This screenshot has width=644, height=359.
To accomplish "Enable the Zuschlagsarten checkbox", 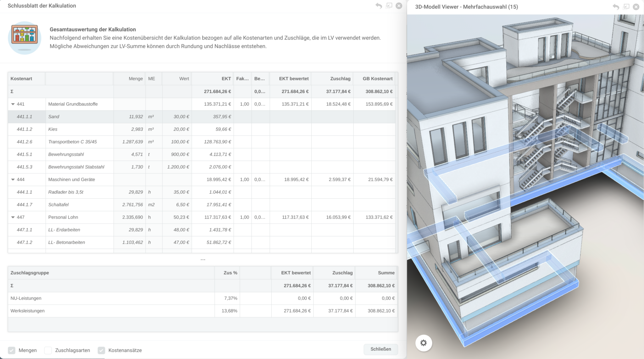I will pyautogui.click(x=48, y=350).
